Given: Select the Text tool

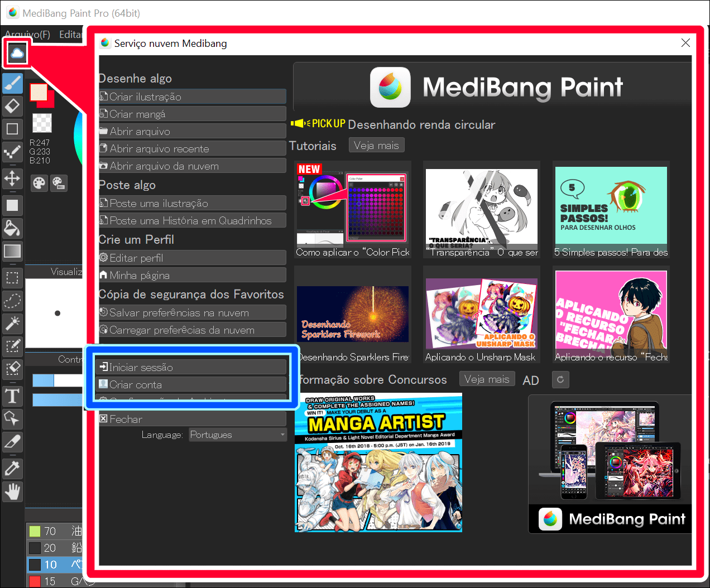Looking at the screenshot, I should point(12,396).
